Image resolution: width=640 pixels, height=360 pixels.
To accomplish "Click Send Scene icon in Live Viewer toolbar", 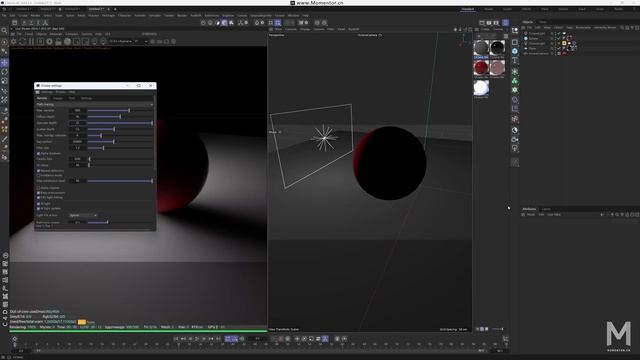I will [13, 41].
